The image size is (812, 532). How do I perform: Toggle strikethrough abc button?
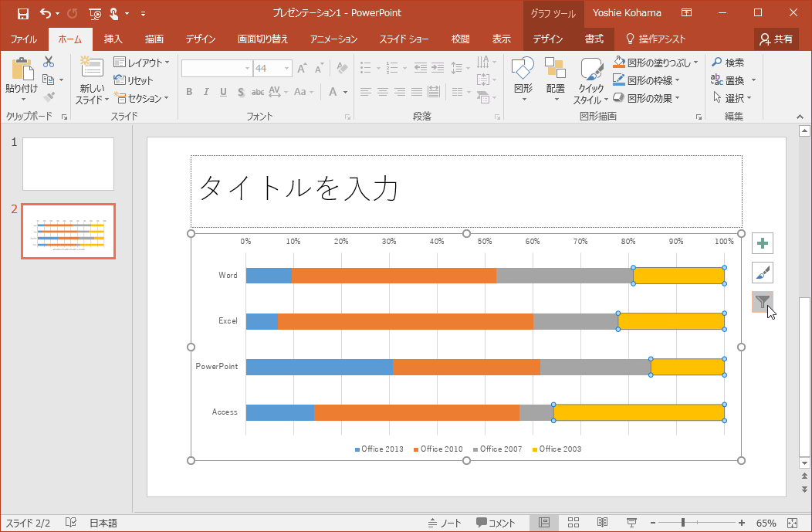click(x=257, y=92)
